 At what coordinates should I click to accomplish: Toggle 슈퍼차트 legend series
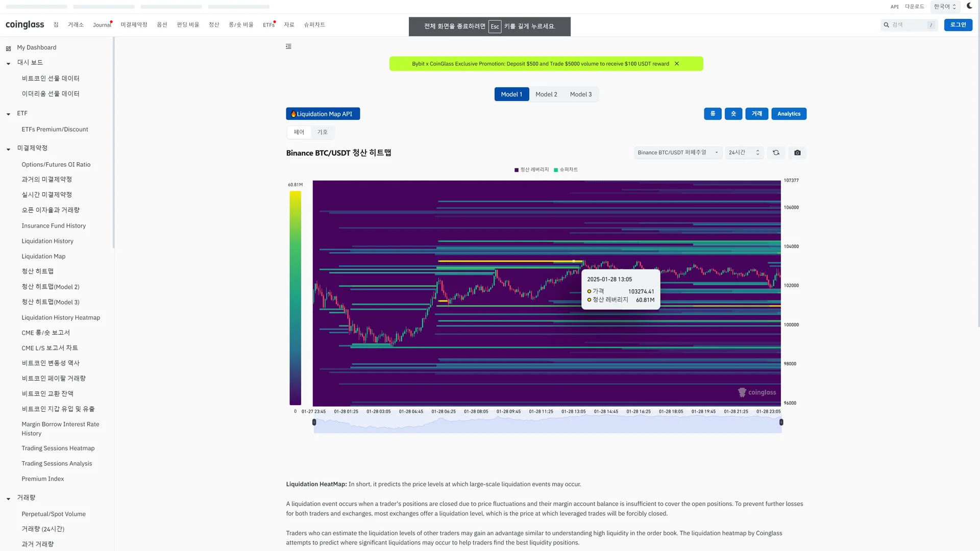tap(566, 169)
